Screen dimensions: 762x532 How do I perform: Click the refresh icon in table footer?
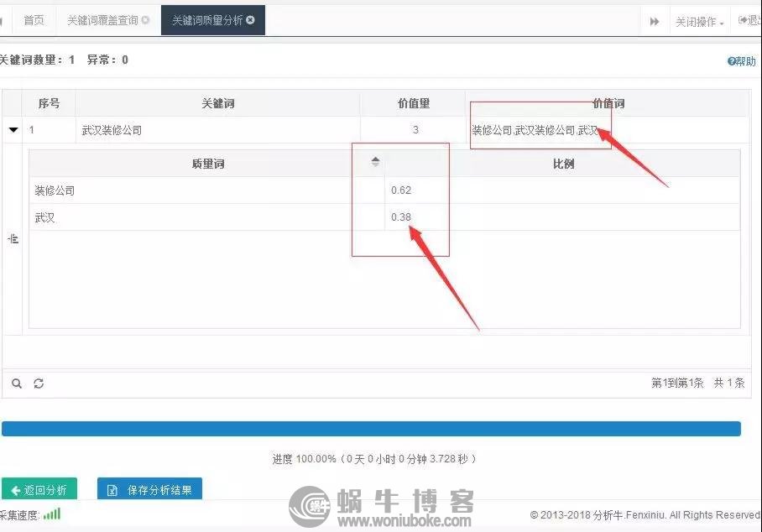coord(39,383)
